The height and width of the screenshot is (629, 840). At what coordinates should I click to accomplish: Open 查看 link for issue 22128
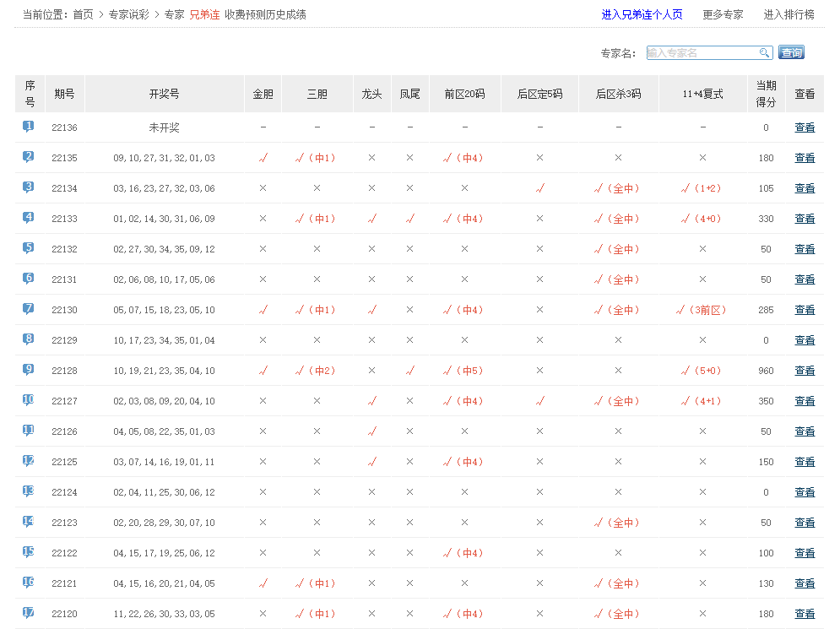(805, 371)
